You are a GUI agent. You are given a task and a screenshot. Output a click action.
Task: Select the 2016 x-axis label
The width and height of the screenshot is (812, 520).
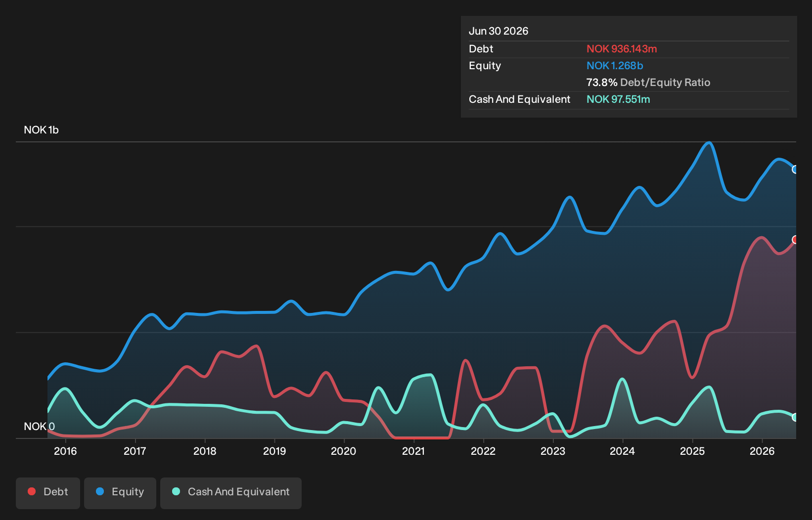tap(65, 451)
